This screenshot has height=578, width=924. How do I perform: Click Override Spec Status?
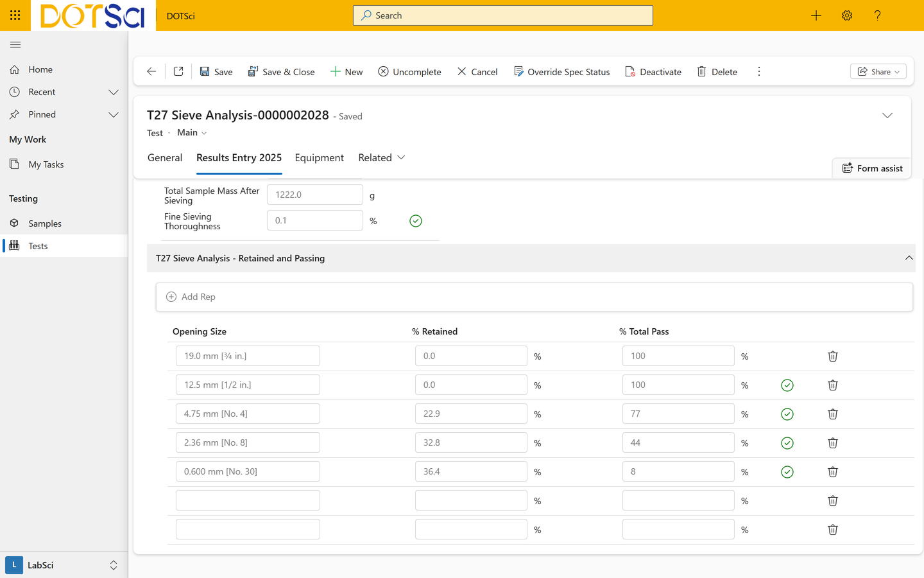click(x=562, y=71)
